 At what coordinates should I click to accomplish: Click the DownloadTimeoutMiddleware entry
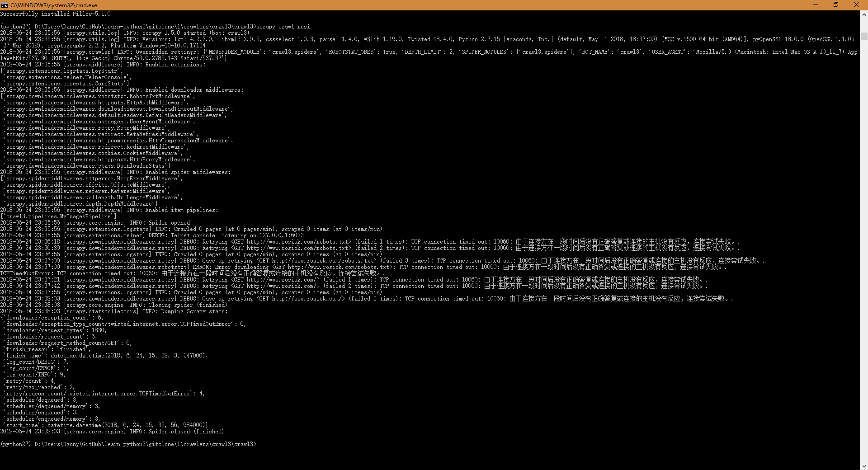(x=118, y=109)
